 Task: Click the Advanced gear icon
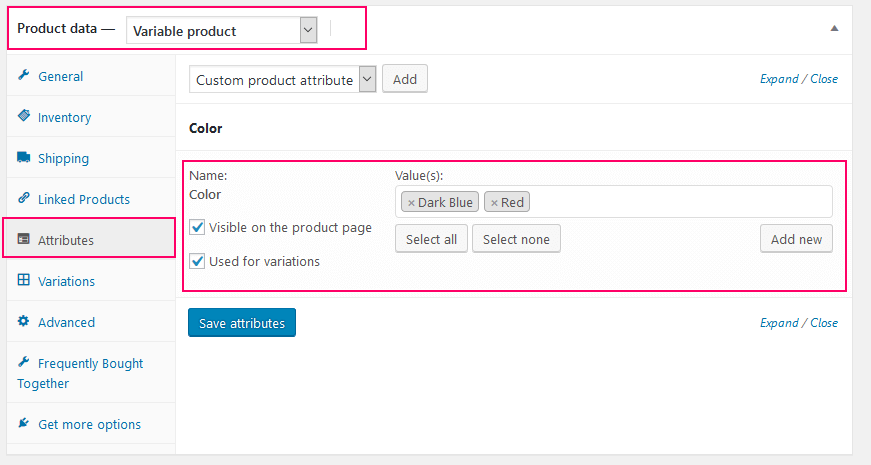(23, 322)
